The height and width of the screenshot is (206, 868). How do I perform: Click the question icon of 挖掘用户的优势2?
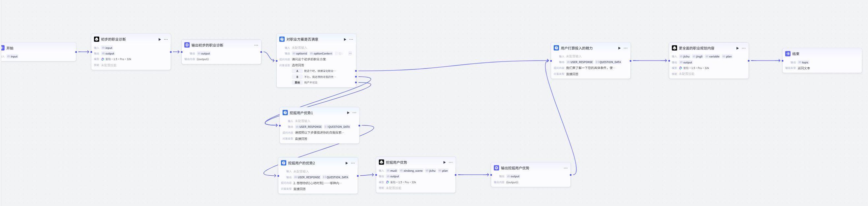(x=284, y=163)
